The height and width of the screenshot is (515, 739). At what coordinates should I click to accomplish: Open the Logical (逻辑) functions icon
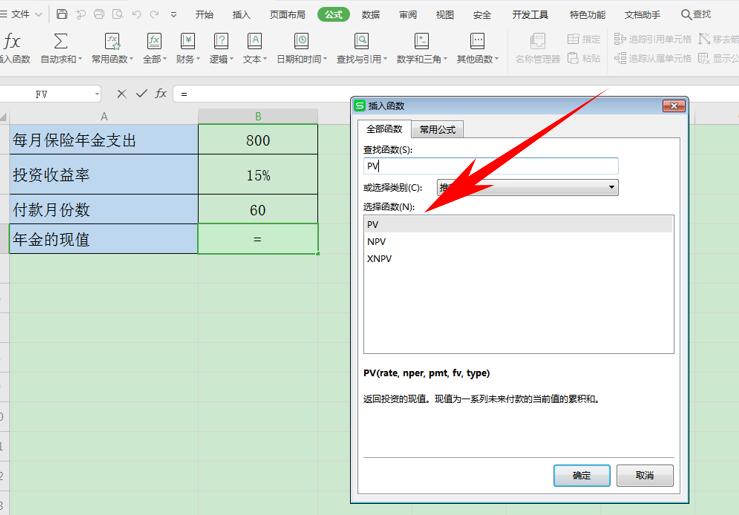point(221,41)
